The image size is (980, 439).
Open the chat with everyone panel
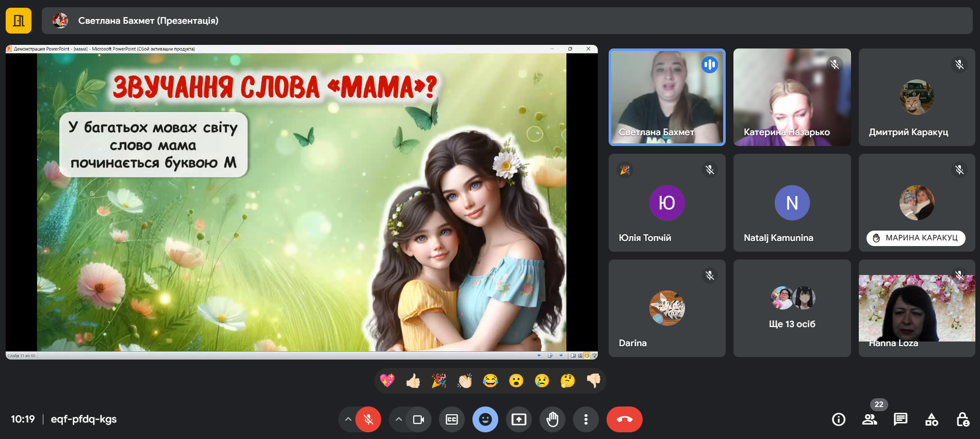(901, 419)
